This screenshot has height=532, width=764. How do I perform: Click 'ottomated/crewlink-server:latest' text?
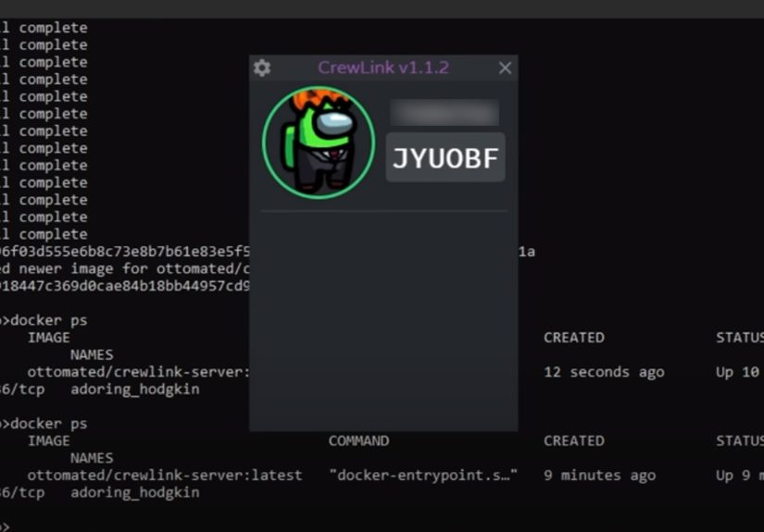(x=165, y=476)
